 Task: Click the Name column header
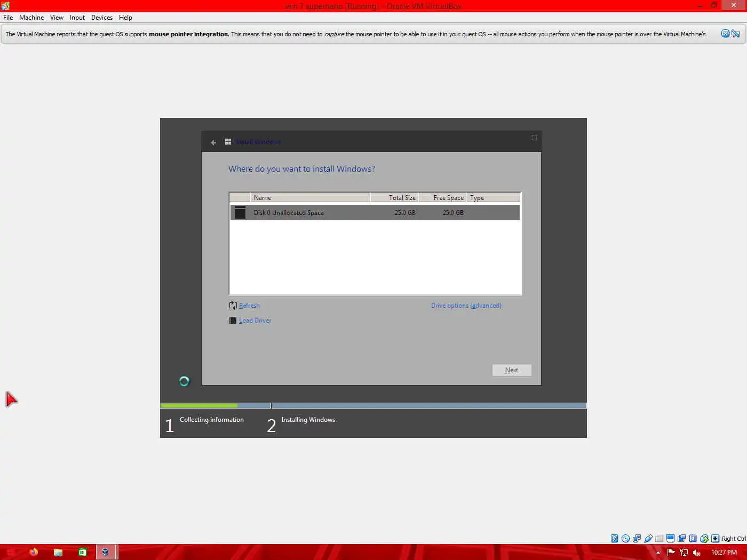click(x=310, y=197)
